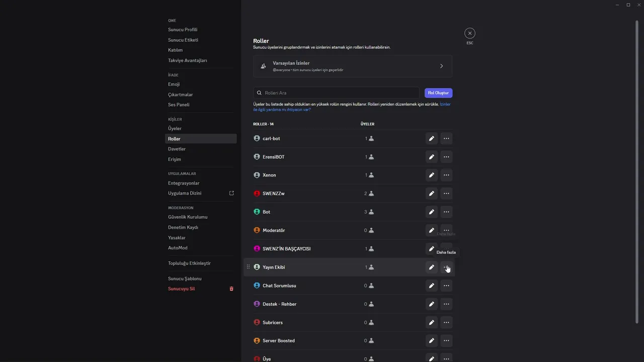
Task: Open more options for carl-bot role
Action: (x=446, y=138)
